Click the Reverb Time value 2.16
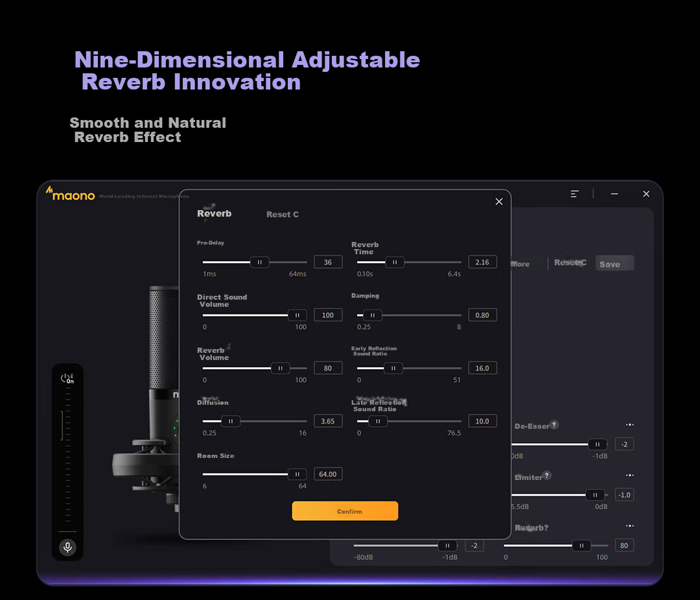 pyautogui.click(x=482, y=262)
